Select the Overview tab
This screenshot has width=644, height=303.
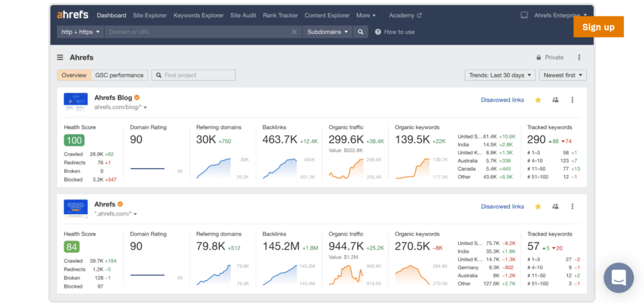(74, 75)
